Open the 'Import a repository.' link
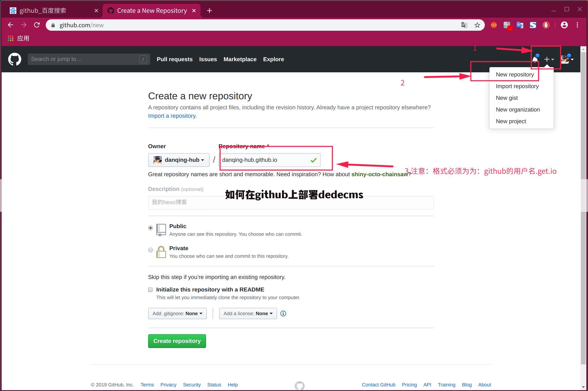This screenshot has height=391, width=588. 172,116
